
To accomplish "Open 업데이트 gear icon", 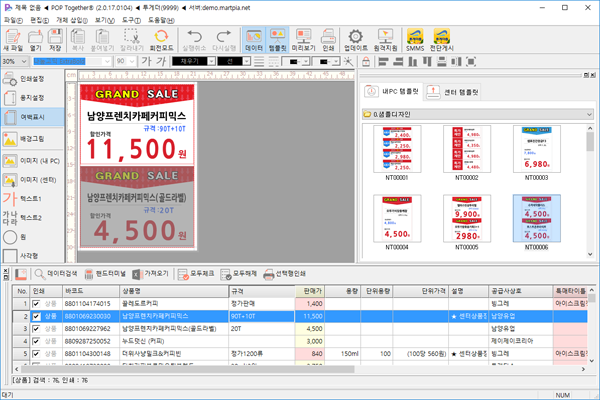I will point(355,40).
